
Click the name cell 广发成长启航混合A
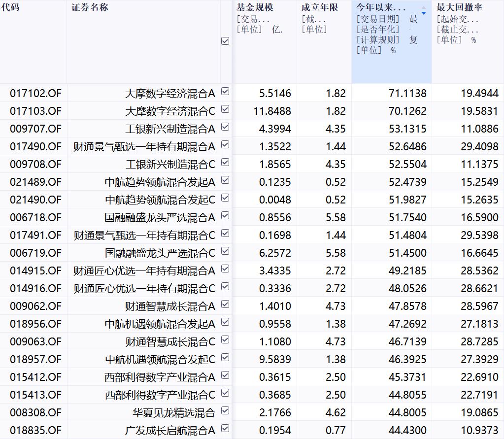[x=170, y=430]
